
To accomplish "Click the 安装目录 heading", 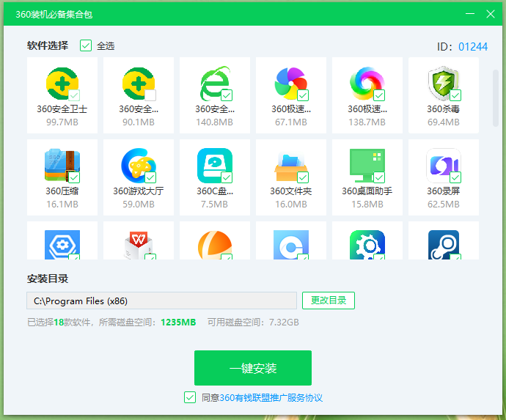I will point(48,279).
